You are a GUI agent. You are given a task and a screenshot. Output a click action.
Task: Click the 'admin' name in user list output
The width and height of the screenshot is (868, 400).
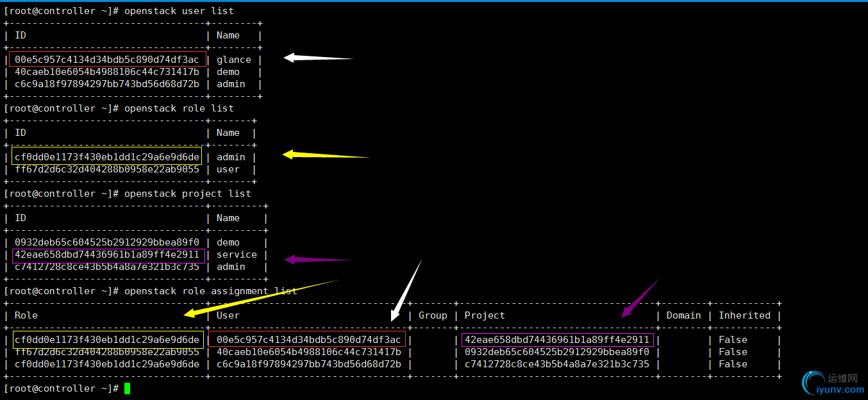pyautogui.click(x=231, y=84)
